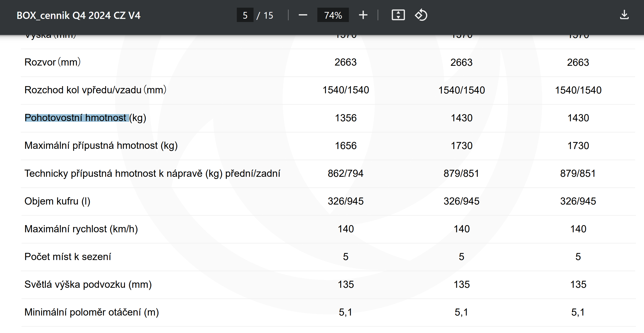The height and width of the screenshot is (333, 644).
Task: Click the Maximální rychlost (km/h) label
Action: point(81,229)
